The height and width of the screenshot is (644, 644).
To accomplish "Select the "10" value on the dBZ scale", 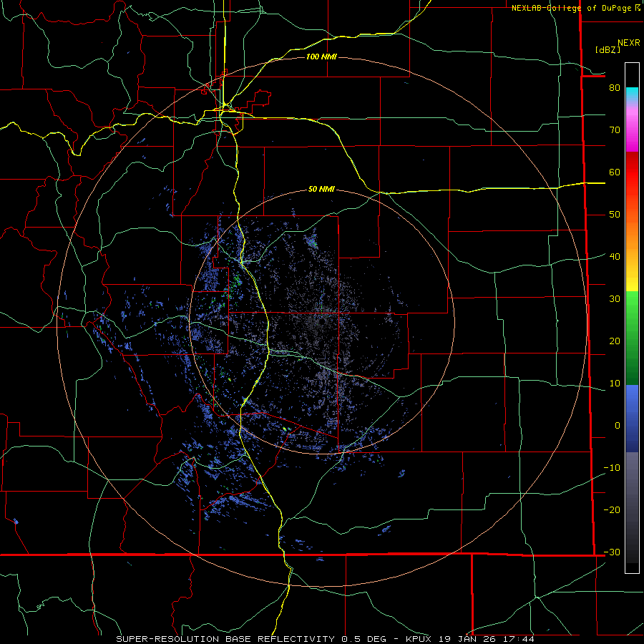I will [x=615, y=384].
